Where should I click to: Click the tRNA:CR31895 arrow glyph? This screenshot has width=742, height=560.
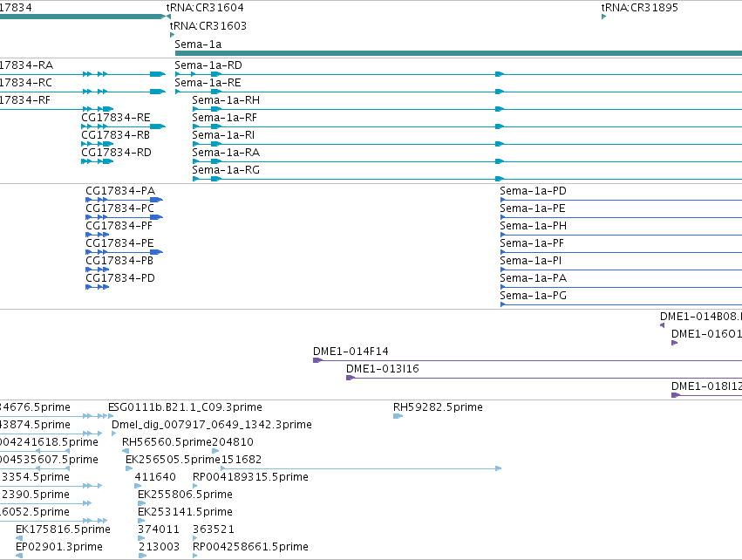point(604,17)
